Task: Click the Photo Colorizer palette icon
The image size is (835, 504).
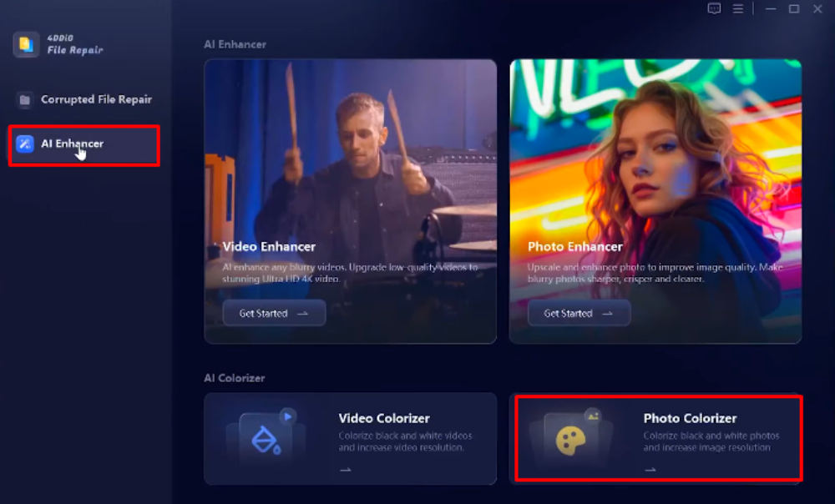Action: (570, 436)
